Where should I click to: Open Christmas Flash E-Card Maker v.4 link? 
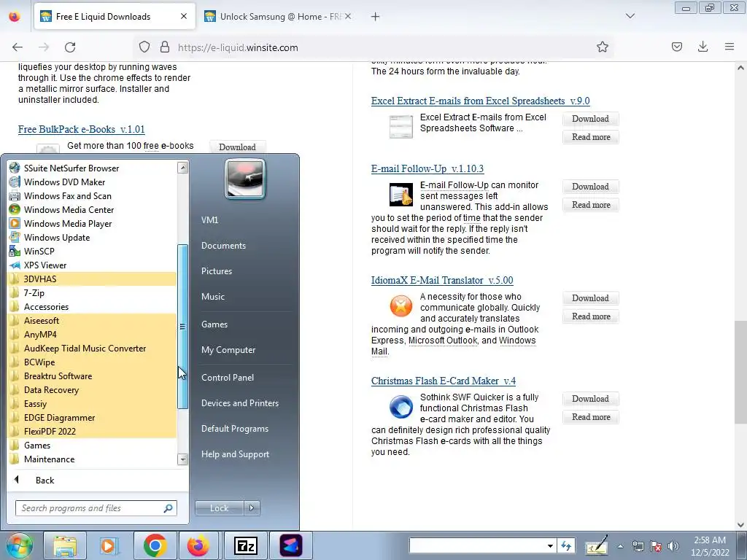(x=443, y=381)
